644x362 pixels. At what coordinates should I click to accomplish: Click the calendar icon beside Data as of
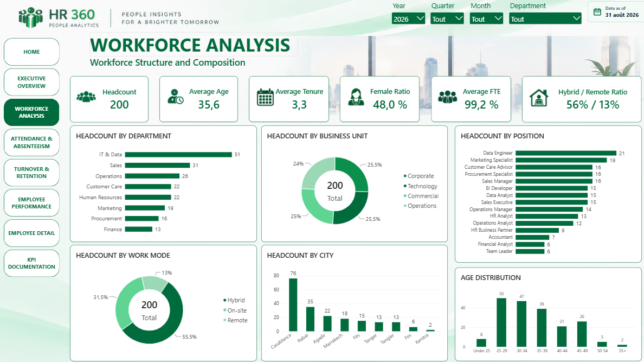pos(597,12)
